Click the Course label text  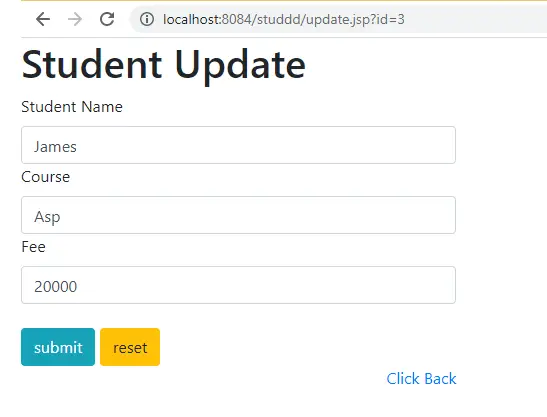click(45, 177)
